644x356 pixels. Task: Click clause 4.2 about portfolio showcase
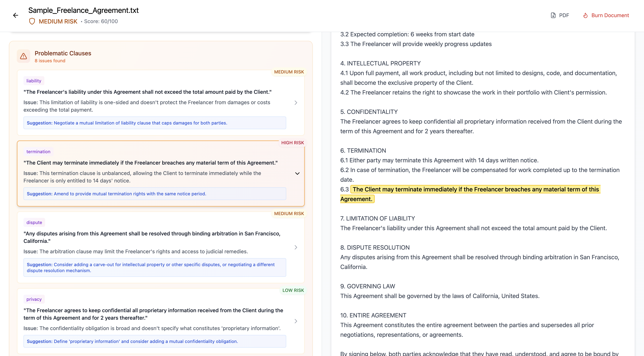click(473, 92)
